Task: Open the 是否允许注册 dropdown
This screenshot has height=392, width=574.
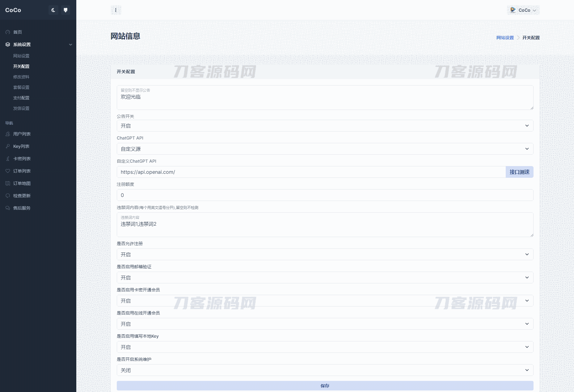Action: [x=325, y=254]
